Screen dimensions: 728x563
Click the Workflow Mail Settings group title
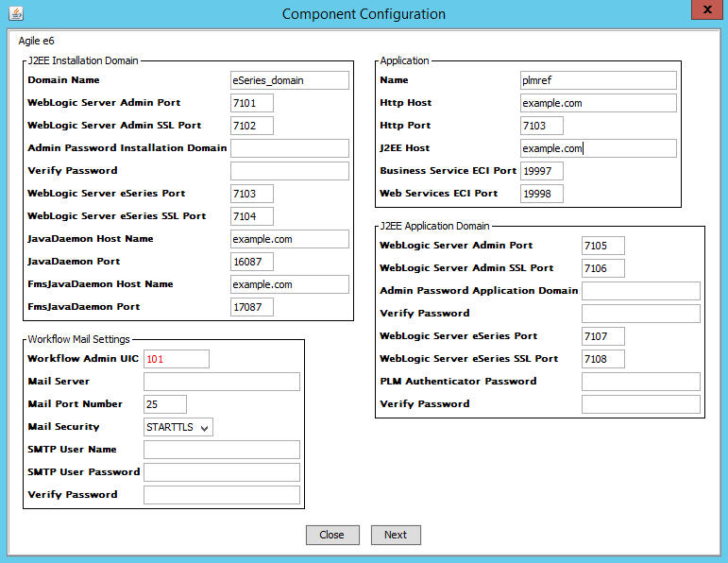click(x=78, y=339)
